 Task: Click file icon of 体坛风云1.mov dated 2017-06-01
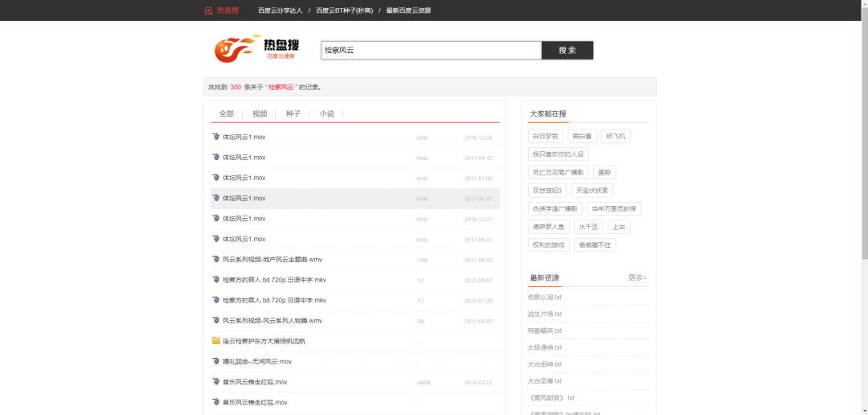click(216, 239)
